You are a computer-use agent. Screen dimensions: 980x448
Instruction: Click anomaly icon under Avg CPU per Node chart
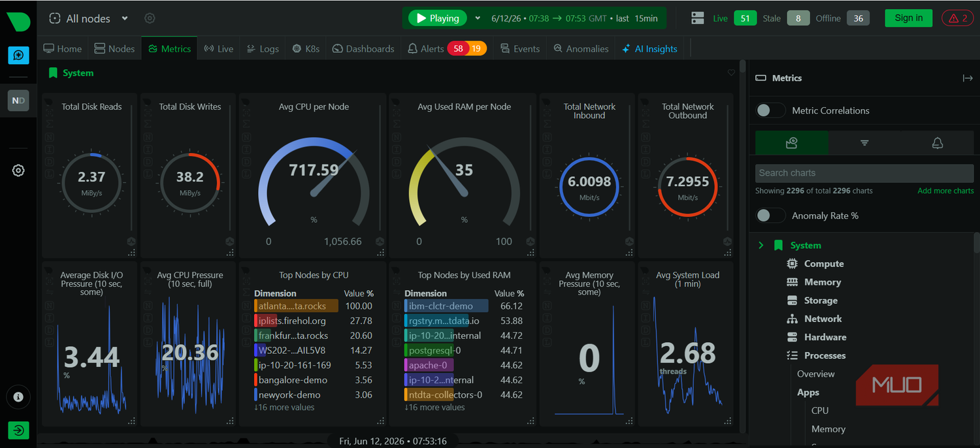380,241
